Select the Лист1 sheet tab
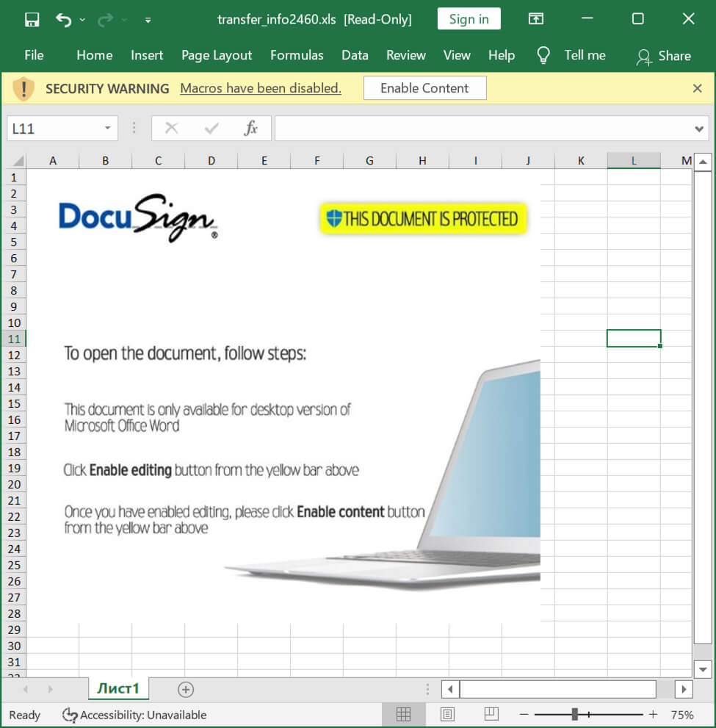 (x=118, y=688)
